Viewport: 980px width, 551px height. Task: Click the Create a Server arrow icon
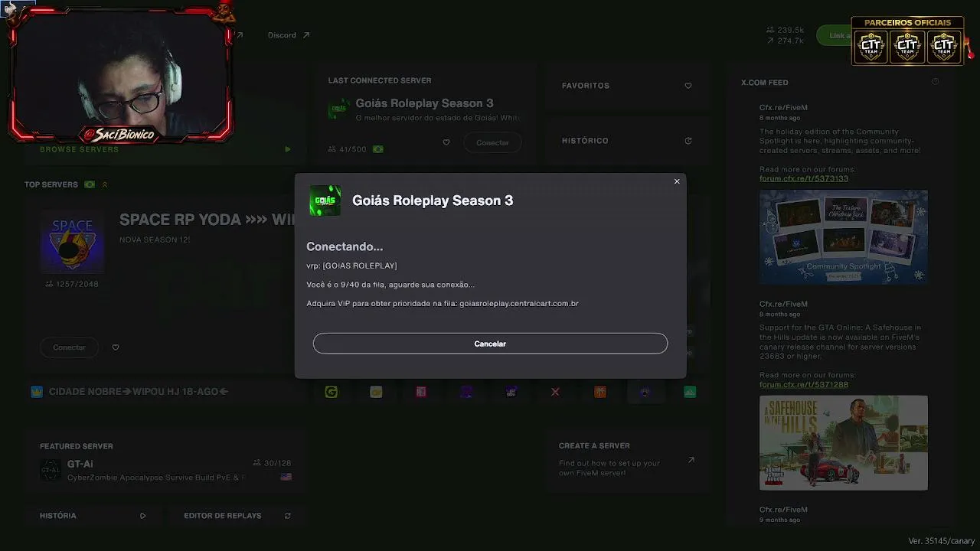point(691,460)
